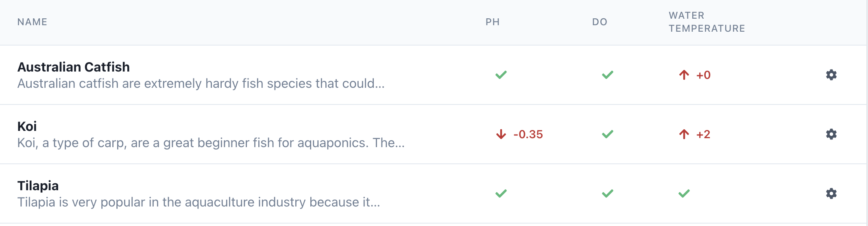This screenshot has height=226, width=868.
Task: Sort by Water Temperature column header
Action: tap(707, 22)
